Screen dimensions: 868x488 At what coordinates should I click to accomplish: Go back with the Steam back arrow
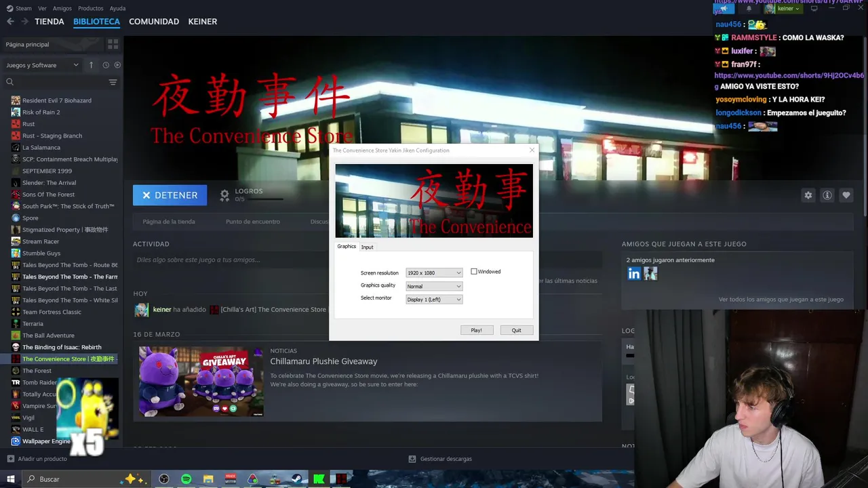pos(10,22)
